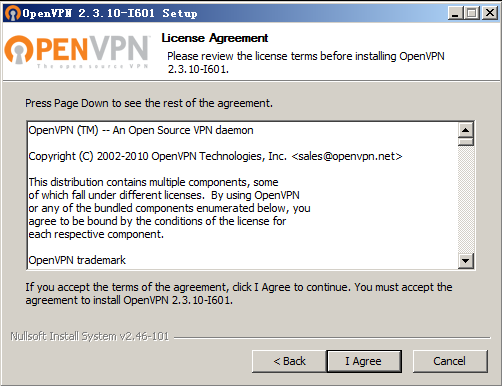502x386 pixels.
Task: Click the scrollbar up arrow
Action: click(x=466, y=130)
